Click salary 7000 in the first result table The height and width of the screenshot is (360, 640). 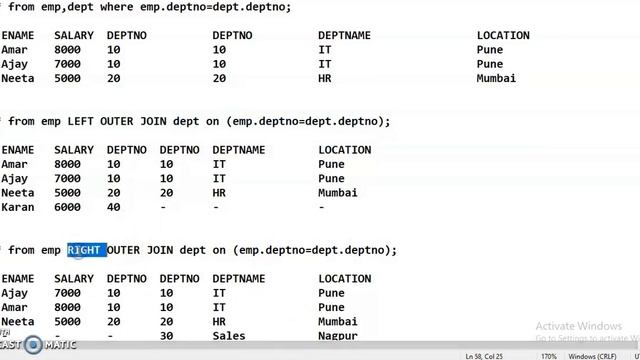67,64
